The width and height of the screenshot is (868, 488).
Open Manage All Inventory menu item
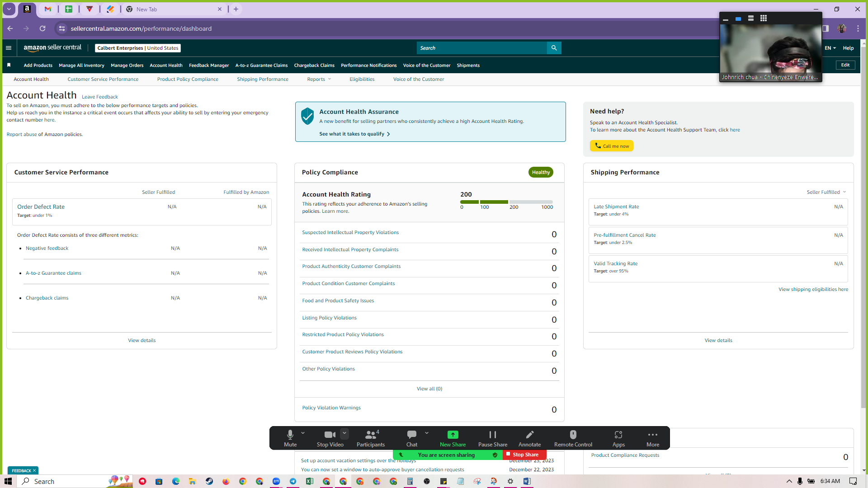click(x=81, y=66)
